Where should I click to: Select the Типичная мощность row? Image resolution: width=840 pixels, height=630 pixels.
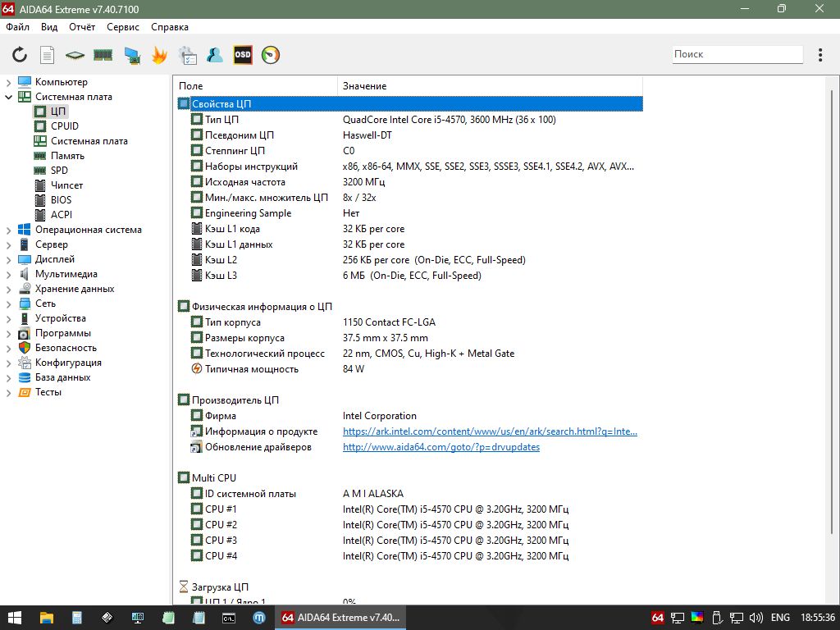410,369
